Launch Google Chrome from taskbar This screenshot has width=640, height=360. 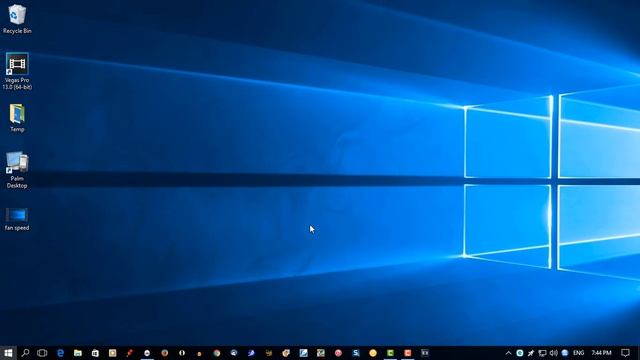[x=216, y=353]
